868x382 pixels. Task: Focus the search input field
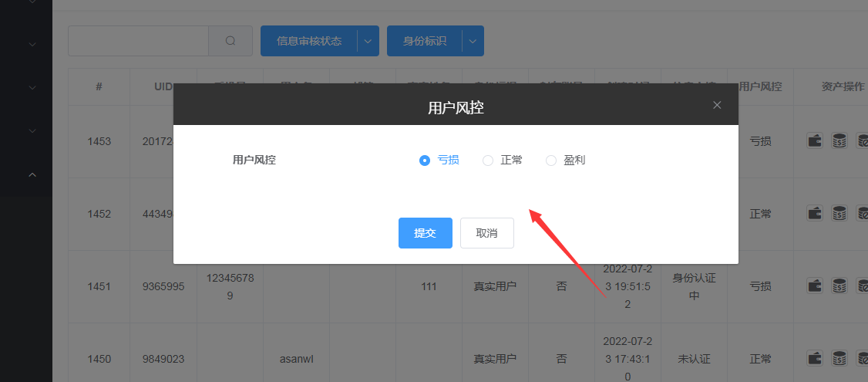pyautogui.click(x=138, y=41)
